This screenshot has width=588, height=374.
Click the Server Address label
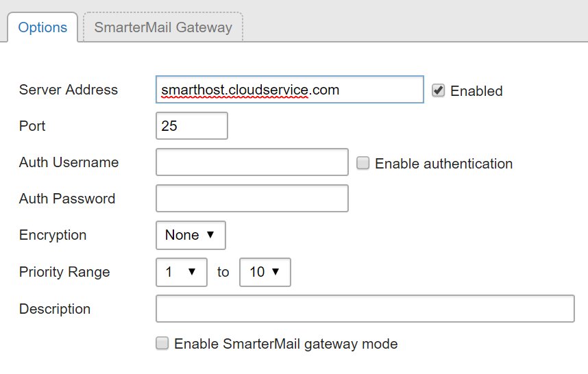[x=69, y=90]
